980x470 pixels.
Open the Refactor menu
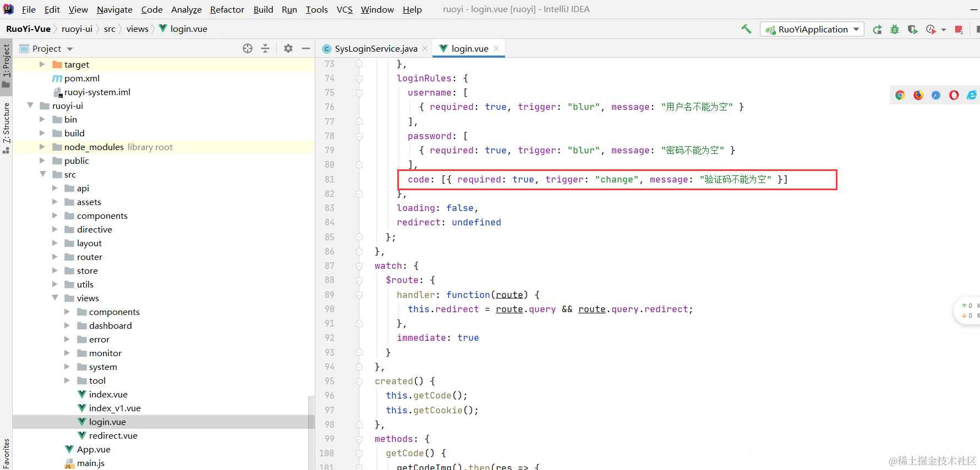click(x=227, y=9)
